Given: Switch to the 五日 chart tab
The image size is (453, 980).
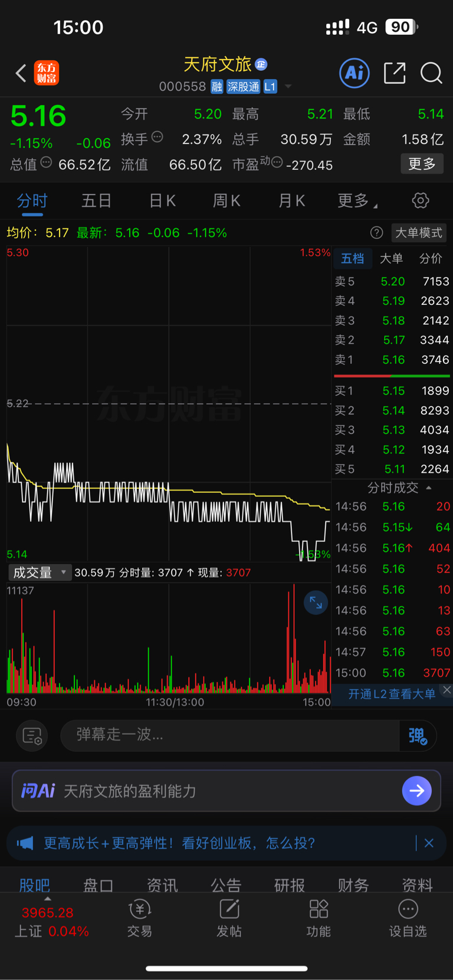Looking at the screenshot, I should point(96,201).
